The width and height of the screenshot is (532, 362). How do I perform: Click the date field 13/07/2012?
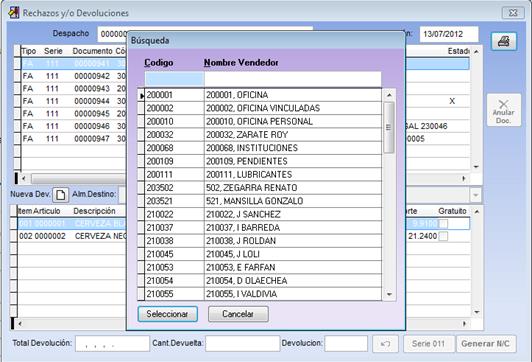449,34
